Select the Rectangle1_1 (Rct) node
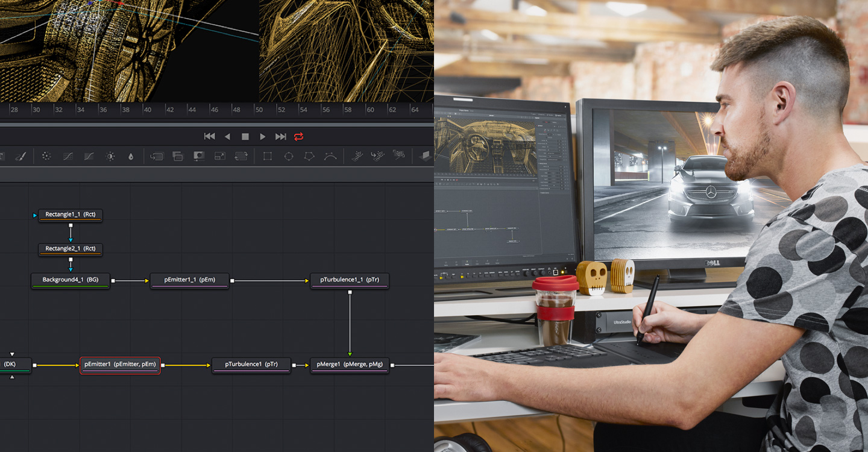868x452 pixels. point(71,215)
